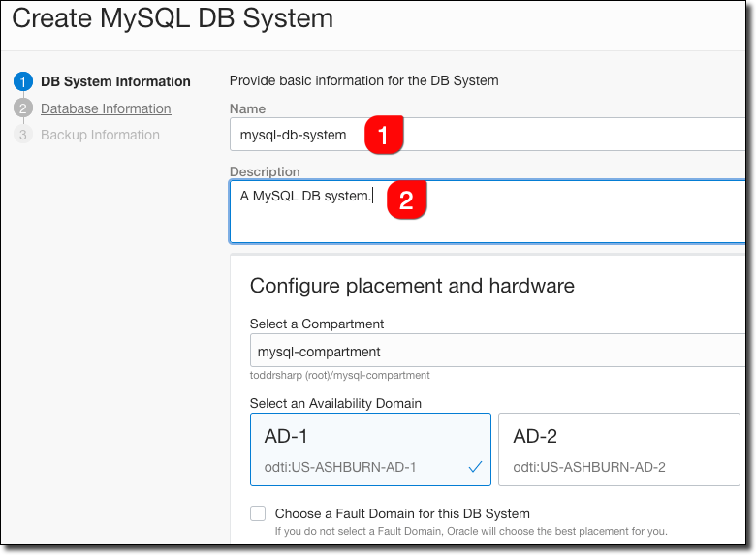Click the toddrsharp (root)/mysql-compartment path text
This screenshot has height=555, width=756.
pos(339,375)
